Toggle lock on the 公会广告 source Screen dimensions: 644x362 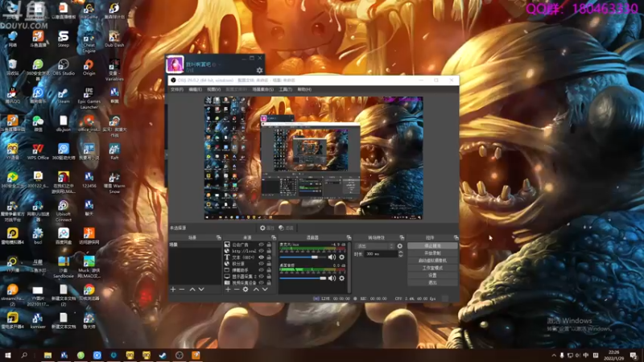pyautogui.click(x=269, y=245)
